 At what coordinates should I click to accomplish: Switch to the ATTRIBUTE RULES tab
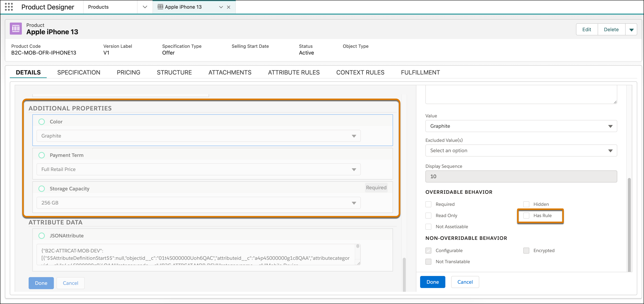[x=294, y=72]
